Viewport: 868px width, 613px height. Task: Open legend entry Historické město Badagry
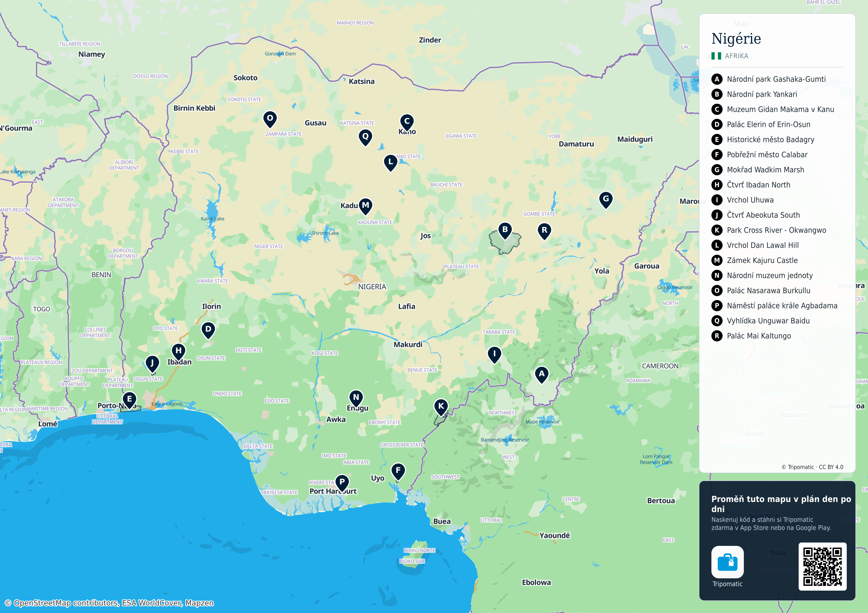770,140
